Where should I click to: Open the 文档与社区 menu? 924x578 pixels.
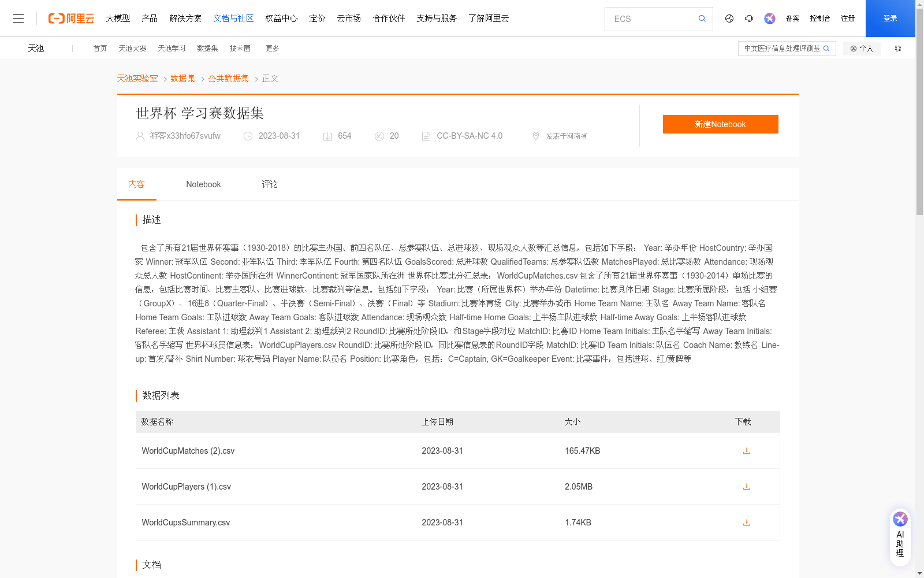[x=233, y=18]
